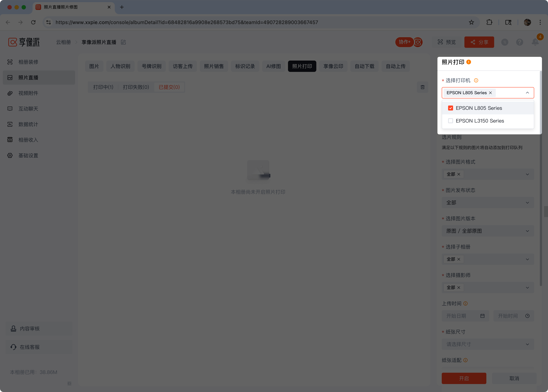This screenshot has height=392, width=548.
Task: Click the round camera icon beside 协作+
Action: point(418,42)
